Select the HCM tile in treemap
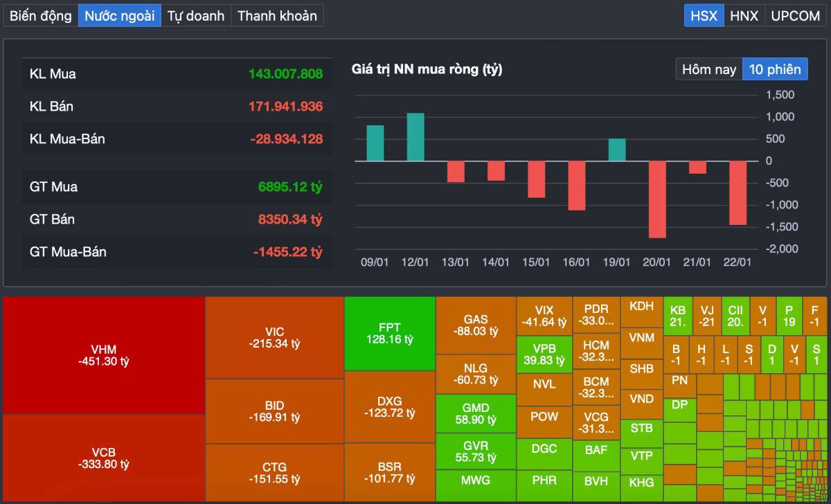The width and height of the screenshot is (831, 504). point(596,352)
